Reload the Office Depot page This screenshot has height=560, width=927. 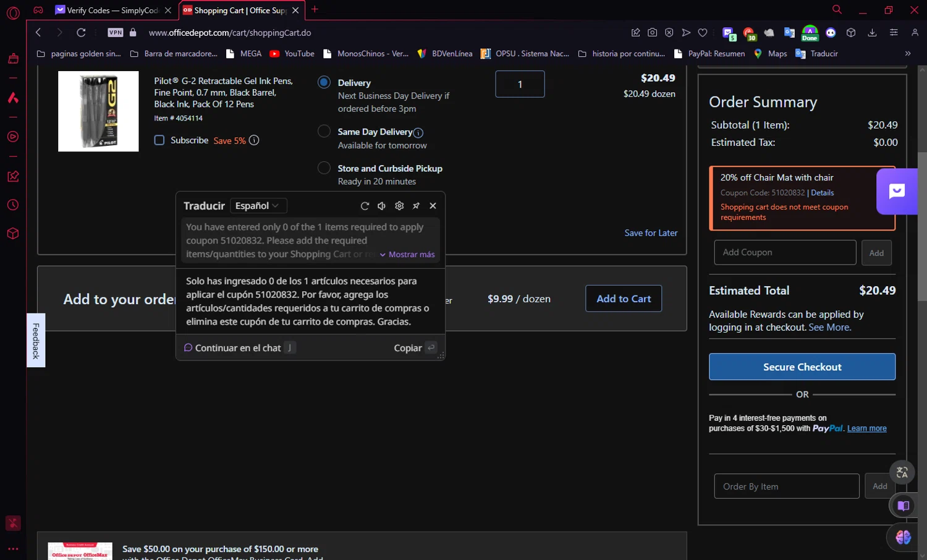pos(81,33)
